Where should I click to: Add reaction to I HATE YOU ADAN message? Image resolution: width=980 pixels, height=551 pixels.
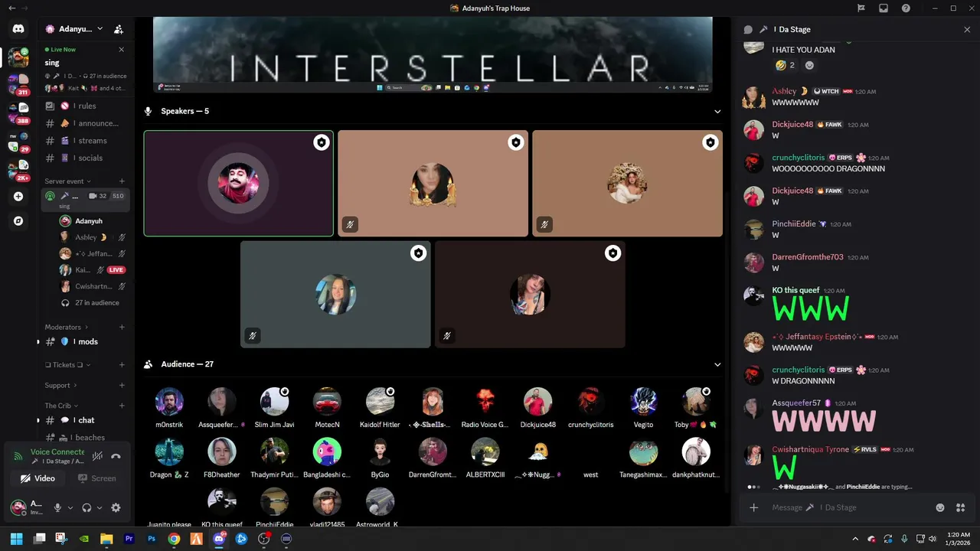(x=809, y=66)
